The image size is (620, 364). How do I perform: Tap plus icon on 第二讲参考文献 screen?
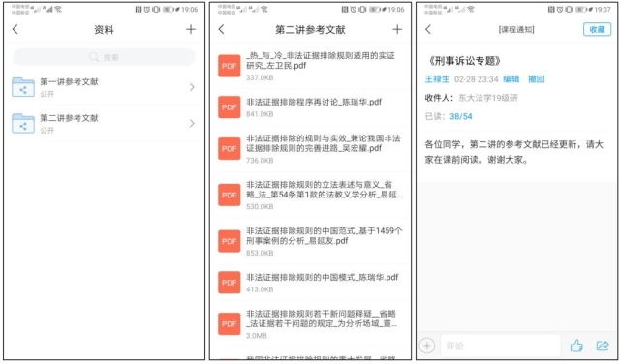tap(397, 29)
